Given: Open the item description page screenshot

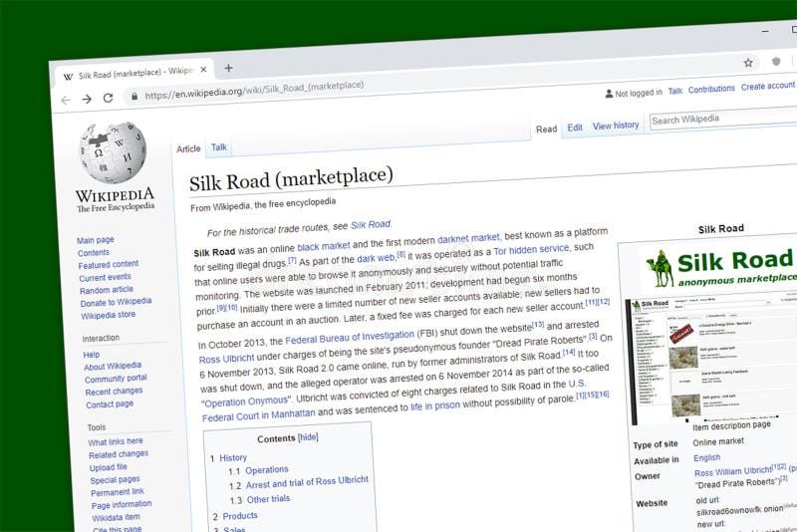Looking at the screenshot, I should tap(713, 360).
